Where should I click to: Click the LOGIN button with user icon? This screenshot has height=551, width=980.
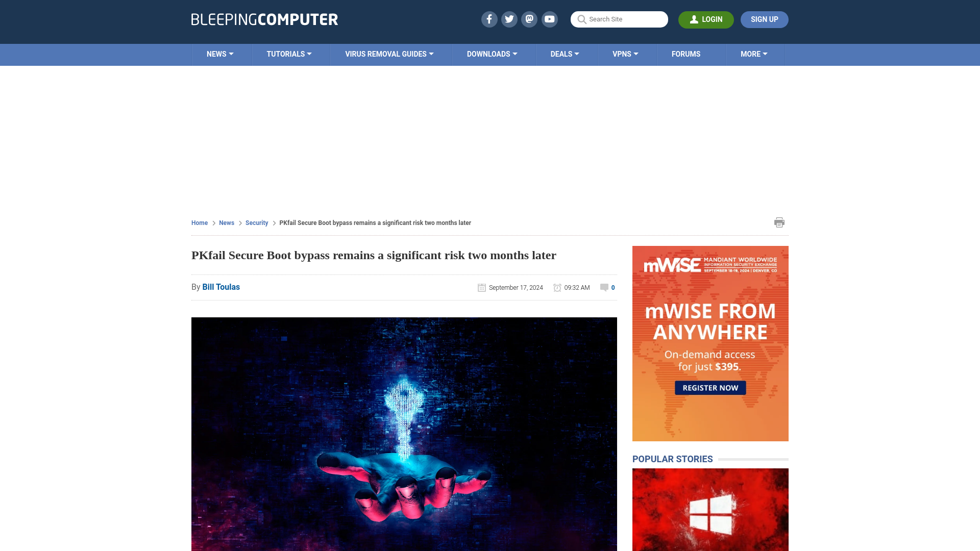coord(706,19)
